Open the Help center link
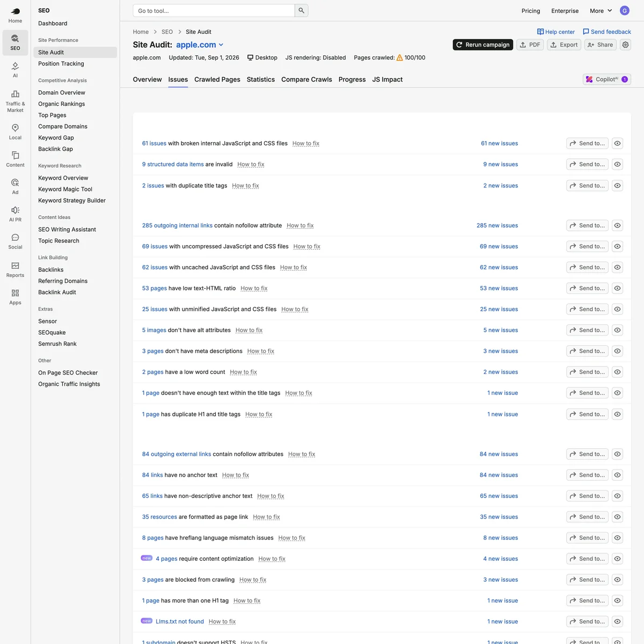644x644 pixels. click(556, 32)
